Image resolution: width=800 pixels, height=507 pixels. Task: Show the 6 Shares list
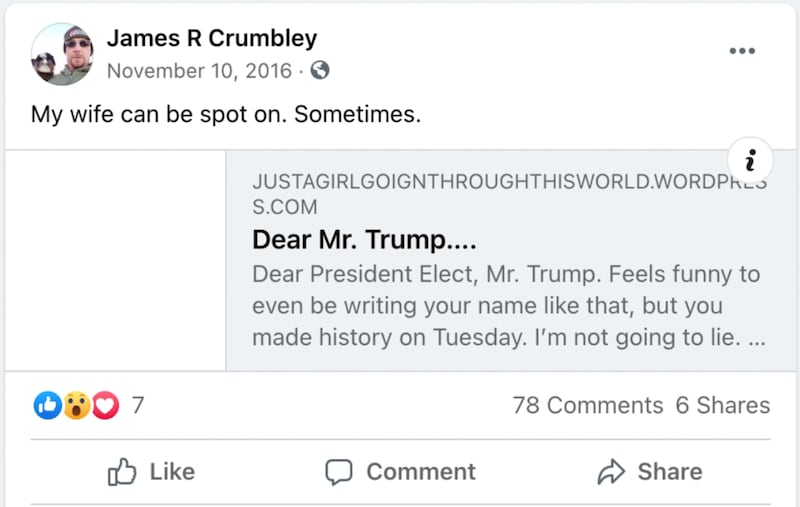[723, 405]
